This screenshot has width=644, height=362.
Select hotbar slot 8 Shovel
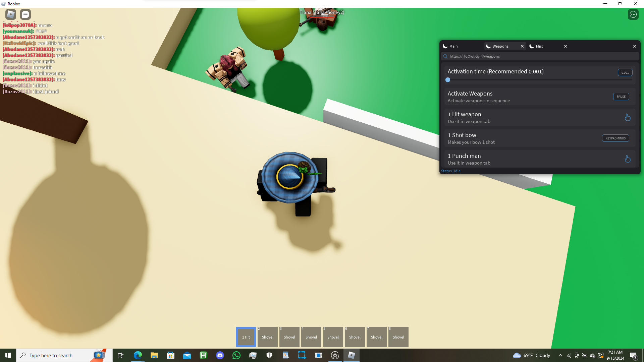(x=398, y=337)
